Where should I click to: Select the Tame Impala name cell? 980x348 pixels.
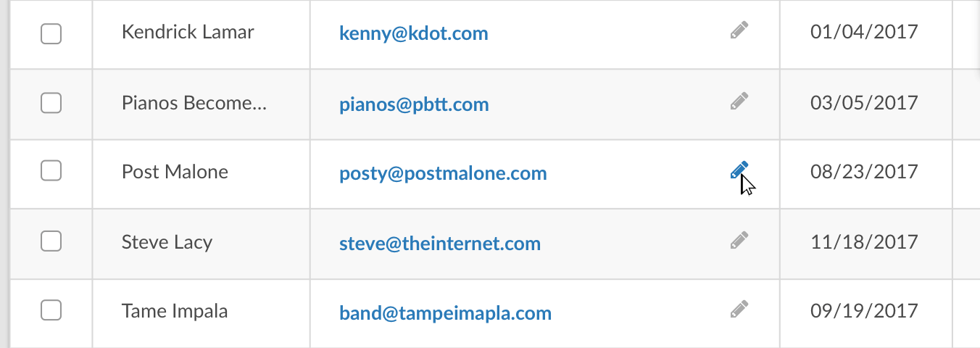(x=202, y=314)
